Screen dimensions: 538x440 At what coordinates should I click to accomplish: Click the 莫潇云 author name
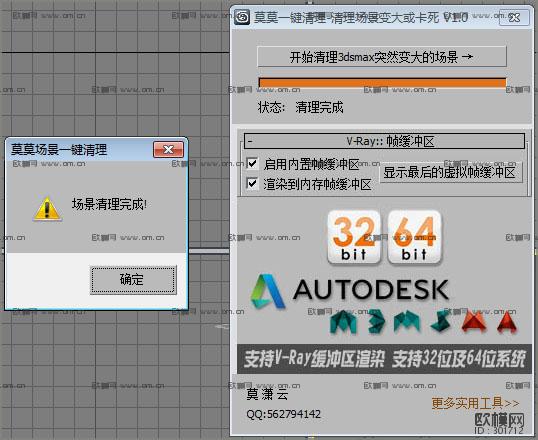pyautogui.click(x=267, y=394)
